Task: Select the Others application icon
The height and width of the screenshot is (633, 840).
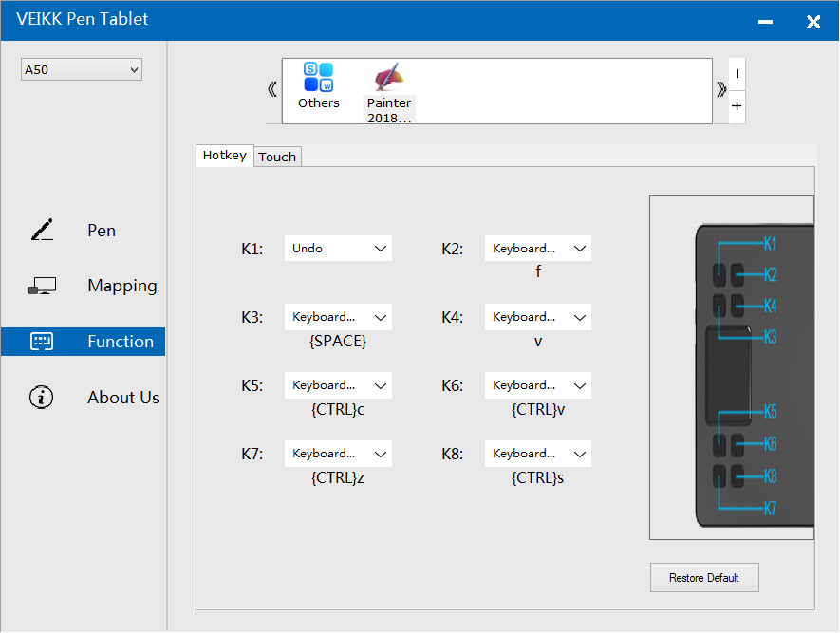Action: [318, 78]
